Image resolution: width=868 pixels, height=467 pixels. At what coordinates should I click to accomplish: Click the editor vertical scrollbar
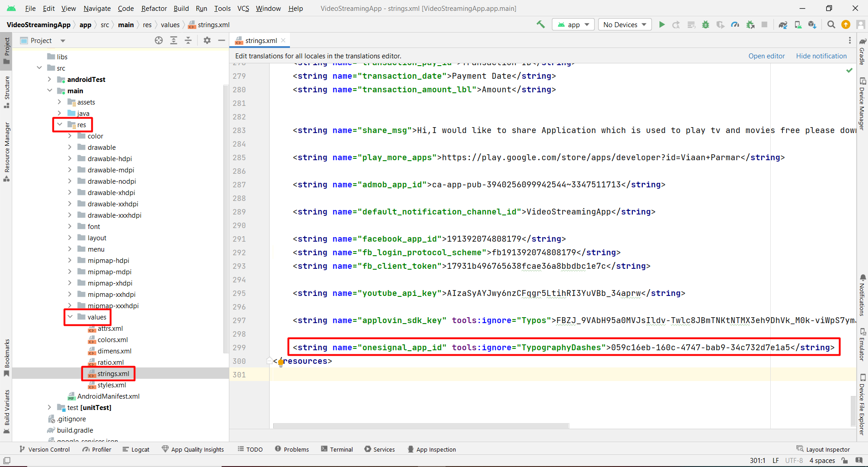[x=853, y=411]
